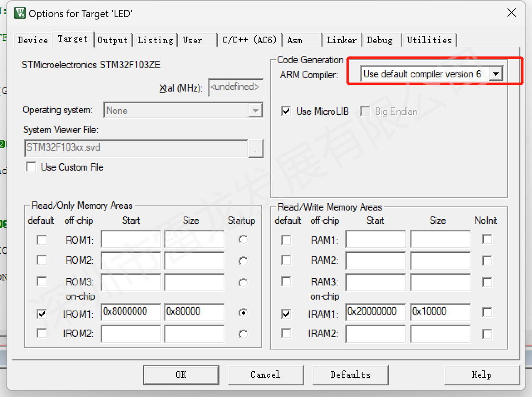Click the IROM1 Size field
The width and height of the screenshot is (532, 397).
[194, 312]
